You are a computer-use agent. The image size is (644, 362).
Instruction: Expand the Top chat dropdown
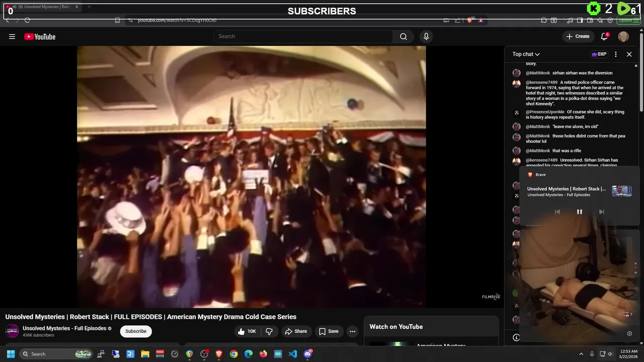[526, 54]
